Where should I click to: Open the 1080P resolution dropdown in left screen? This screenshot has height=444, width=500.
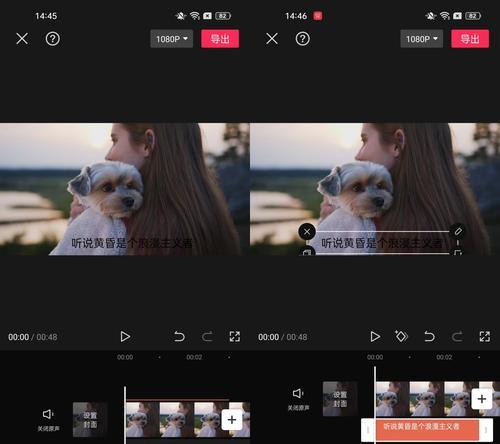click(172, 39)
